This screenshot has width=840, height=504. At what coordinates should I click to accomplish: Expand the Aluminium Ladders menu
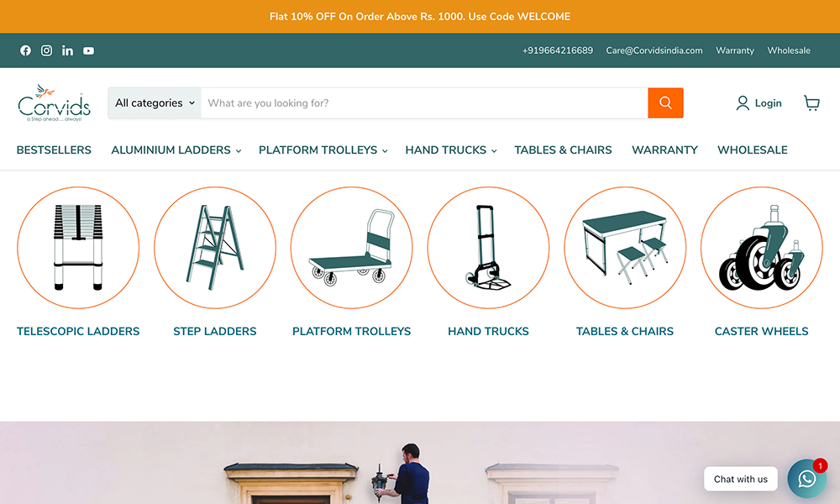pos(176,150)
